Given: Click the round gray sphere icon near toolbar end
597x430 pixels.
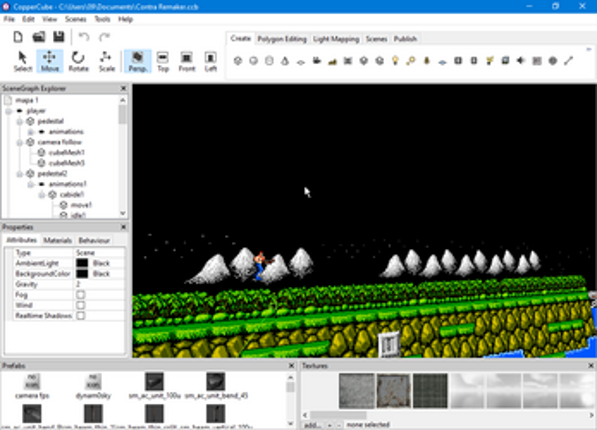Looking at the screenshot, I should 553,61.
